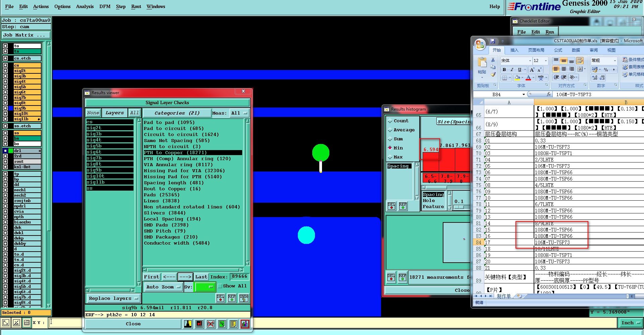Enable the Show All checkbox
The height and width of the screenshot is (335, 644).
220,286
